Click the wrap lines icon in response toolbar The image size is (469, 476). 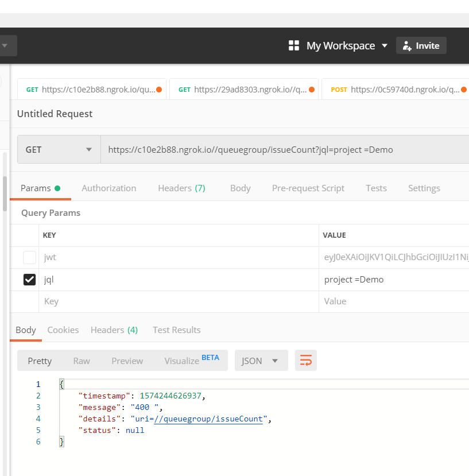(x=306, y=361)
